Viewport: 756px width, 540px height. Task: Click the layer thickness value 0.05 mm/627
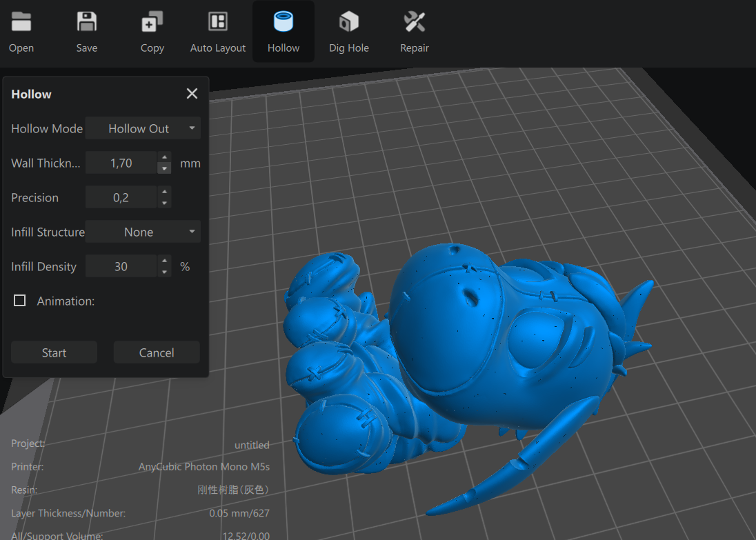click(x=239, y=513)
